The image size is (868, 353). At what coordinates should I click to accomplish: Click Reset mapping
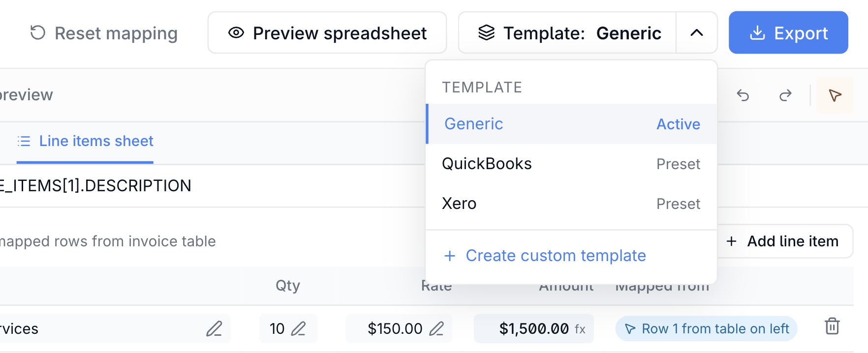click(x=103, y=33)
